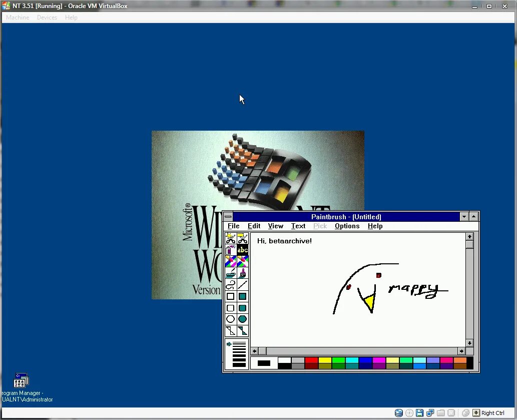This screenshot has height=420, width=517.
Task: Open the Options menu in Paintbrush
Action: [347, 226]
